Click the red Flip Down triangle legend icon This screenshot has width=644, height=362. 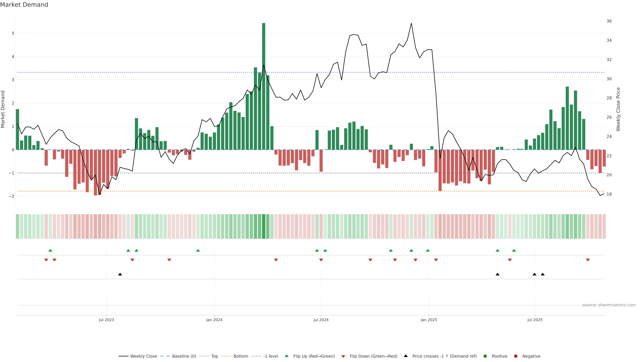pos(343,356)
